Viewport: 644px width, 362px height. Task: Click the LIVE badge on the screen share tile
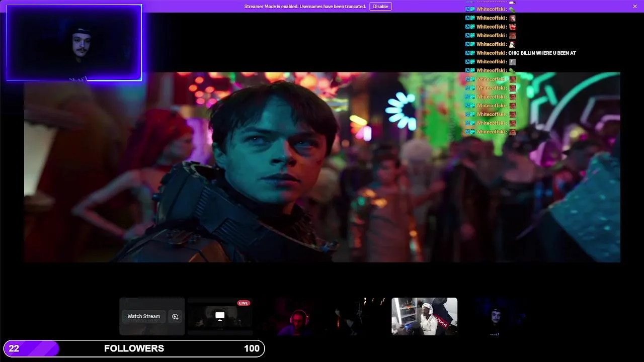coord(244,303)
